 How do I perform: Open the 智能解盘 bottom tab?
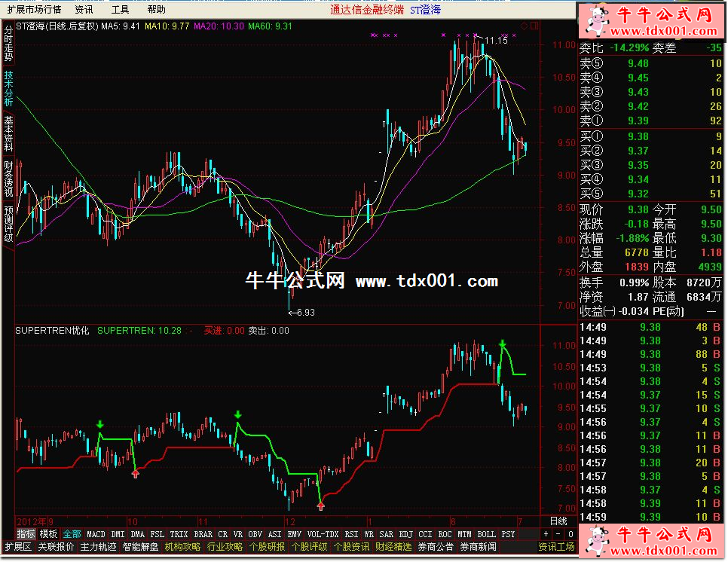click(140, 547)
